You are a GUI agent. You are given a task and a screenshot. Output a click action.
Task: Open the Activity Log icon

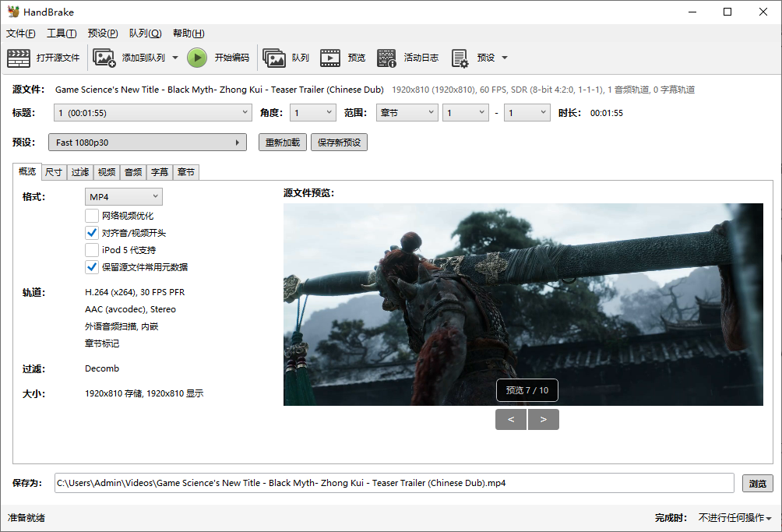pos(386,58)
